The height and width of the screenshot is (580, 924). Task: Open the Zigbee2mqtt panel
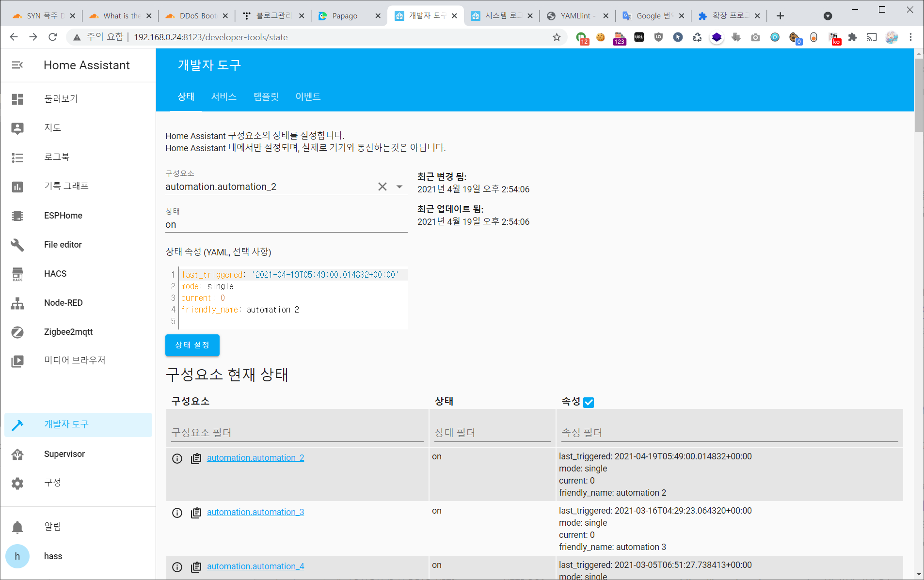click(68, 331)
